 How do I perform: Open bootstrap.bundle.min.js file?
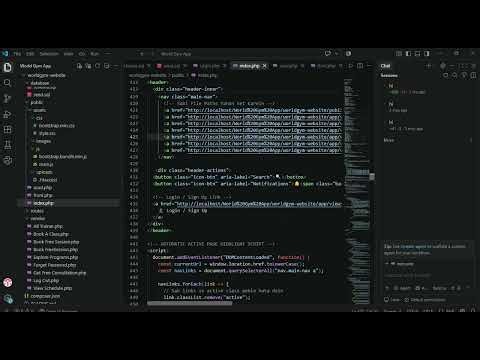[63, 156]
